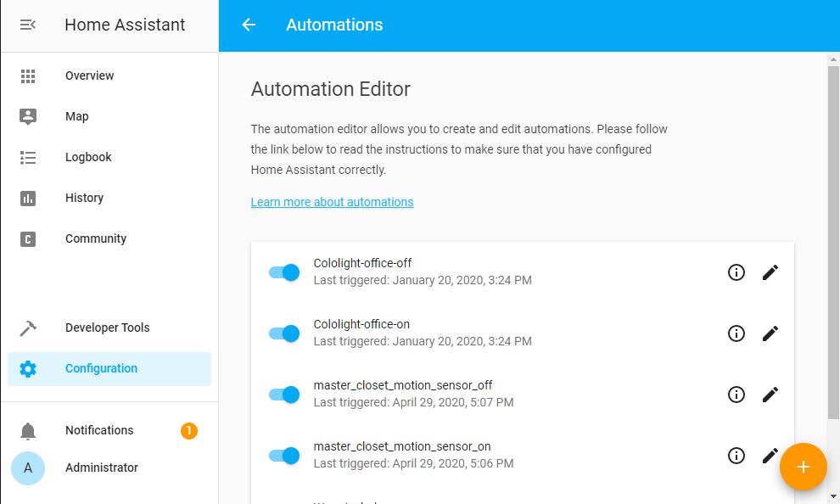Click the scroll down arrow of scrollbar
Image resolution: width=840 pixels, height=504 pixels.
(x=833, y=496)
